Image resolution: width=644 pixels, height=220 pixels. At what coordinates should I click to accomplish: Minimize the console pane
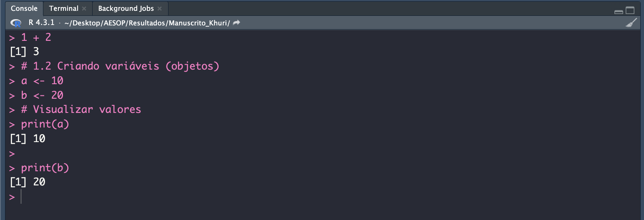pos(619,11)
